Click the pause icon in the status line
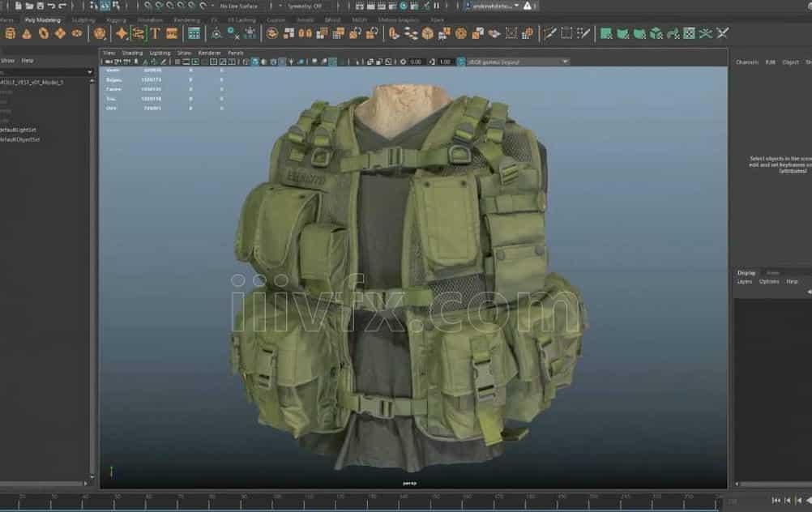 pos(437,6)
